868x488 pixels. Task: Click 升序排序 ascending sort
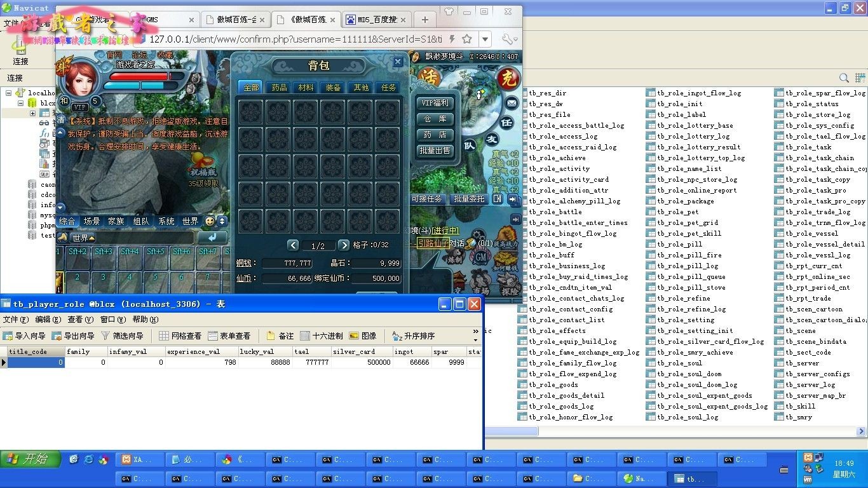pos(414,335)
